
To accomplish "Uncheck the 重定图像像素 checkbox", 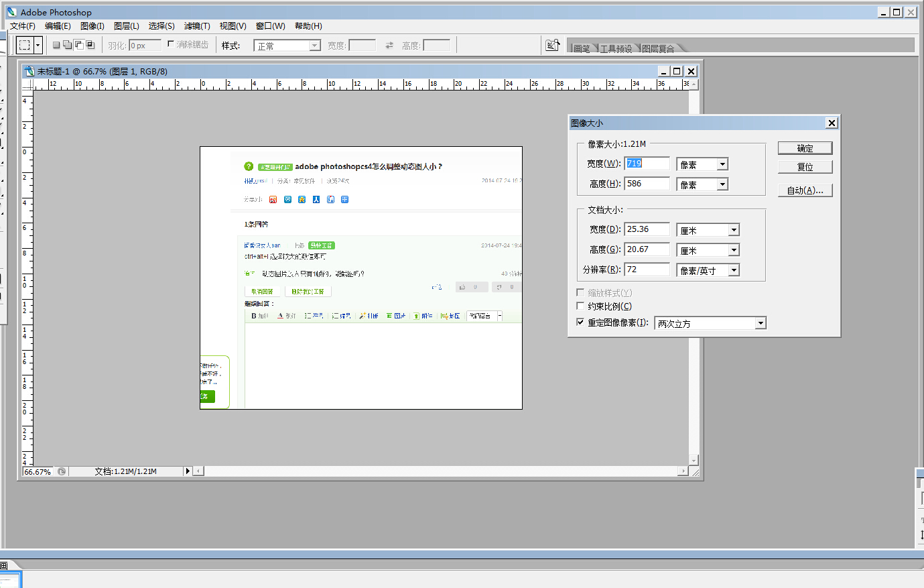I will [x=580, y=322].
